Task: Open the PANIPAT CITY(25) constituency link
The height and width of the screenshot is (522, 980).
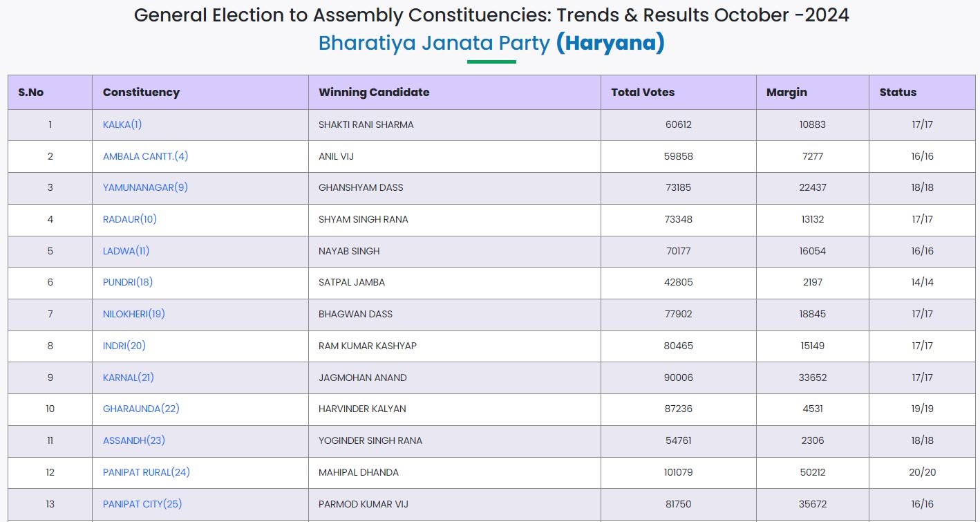Action: coord(142,504)
